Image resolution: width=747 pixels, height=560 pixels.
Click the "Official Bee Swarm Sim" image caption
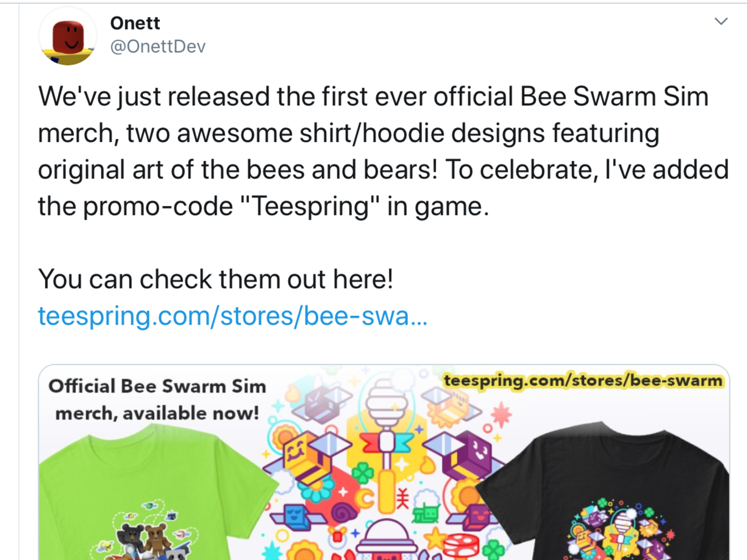157,386
